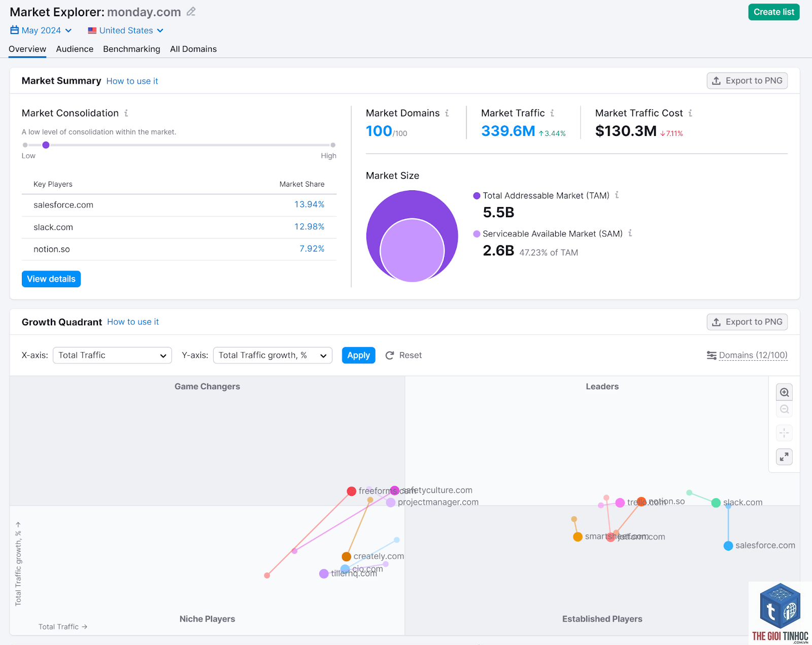Click the Serviceable Available Market info icon
Image resolution: width=812 pixels, height=645 pixels.
pyautogui.click(x=630, y=233)
